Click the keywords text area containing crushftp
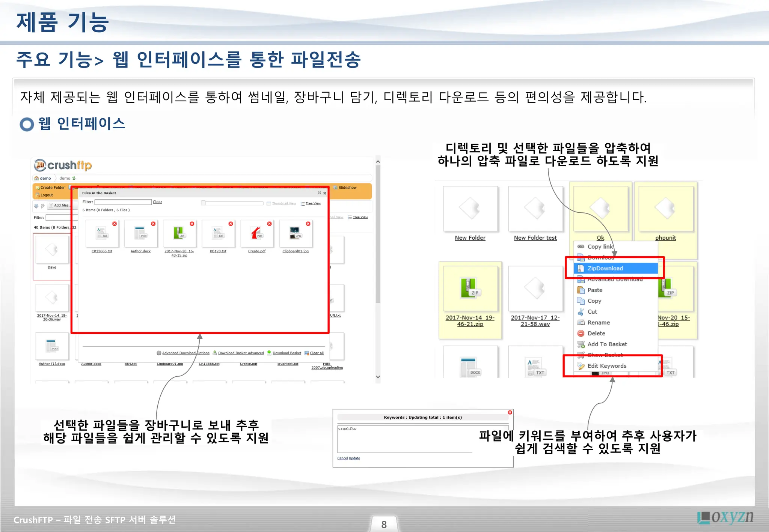The height and width of the screenshot is (532, 769). (423, 439)
